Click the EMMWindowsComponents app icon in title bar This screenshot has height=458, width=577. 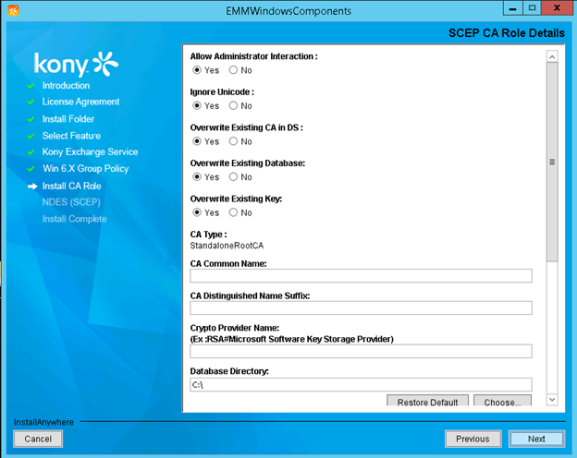tap(13, 11)
